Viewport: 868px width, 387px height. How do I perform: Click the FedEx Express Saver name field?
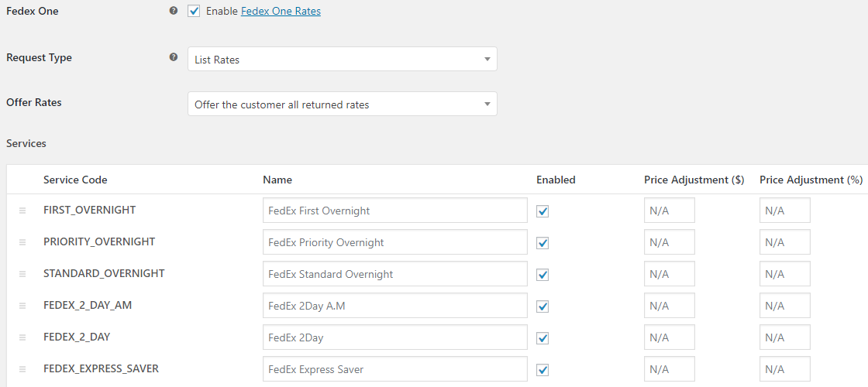(394, 368)
